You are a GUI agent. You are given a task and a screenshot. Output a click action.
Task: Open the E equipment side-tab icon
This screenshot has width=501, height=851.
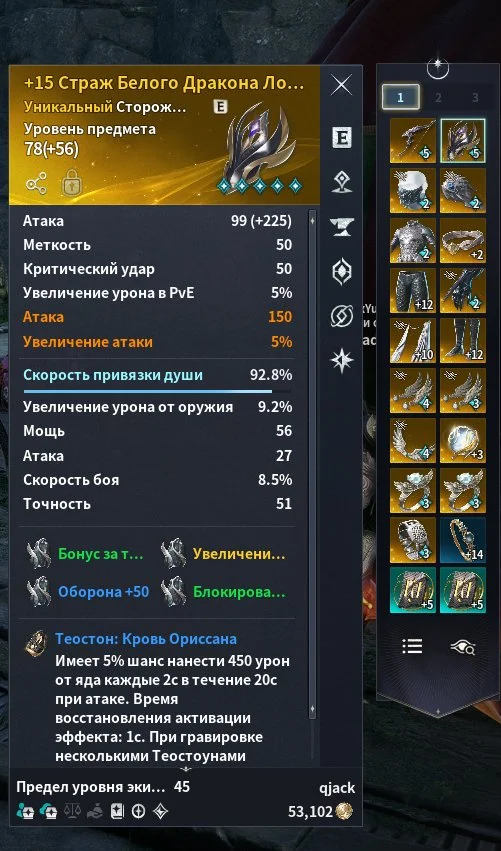pyautogui.click(x=342, y=137)
